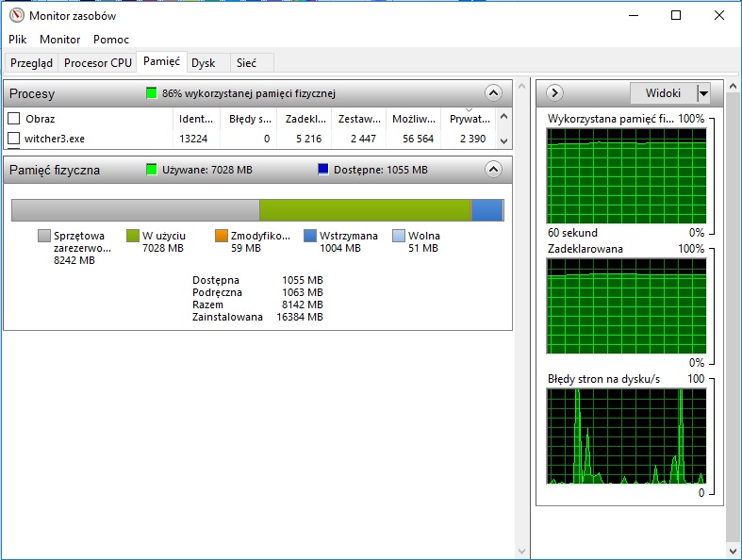742x560 pixels.
Task: Click the Monitor zasobów app icon
Action: pos(17,16)
